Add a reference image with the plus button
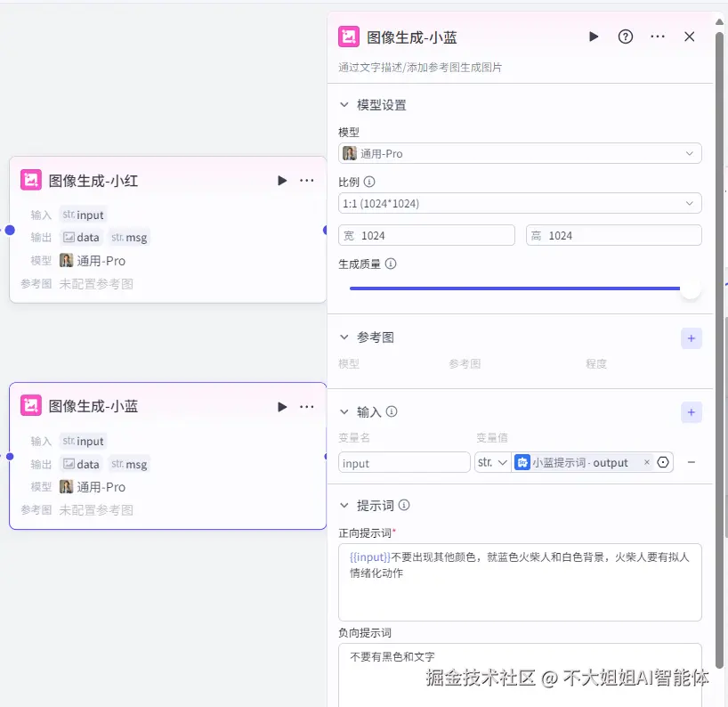Screen dimensions: 728x707 pos(690,338)
